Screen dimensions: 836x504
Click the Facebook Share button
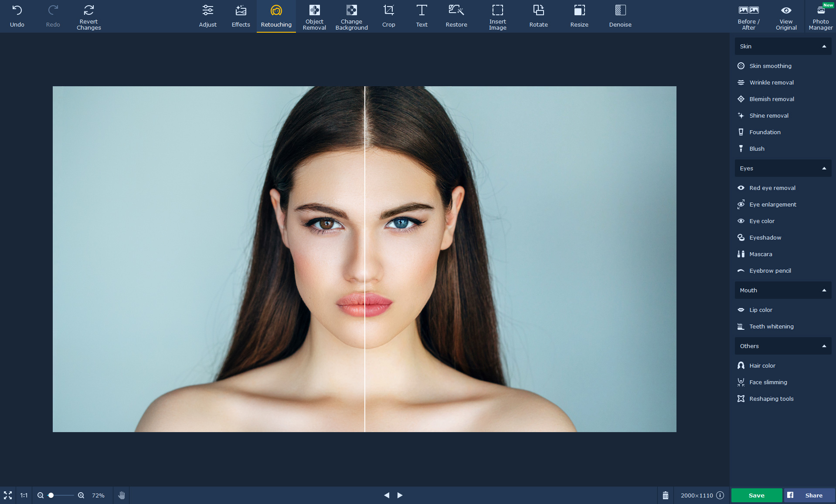pyautogui.click(x=809, y=495)
